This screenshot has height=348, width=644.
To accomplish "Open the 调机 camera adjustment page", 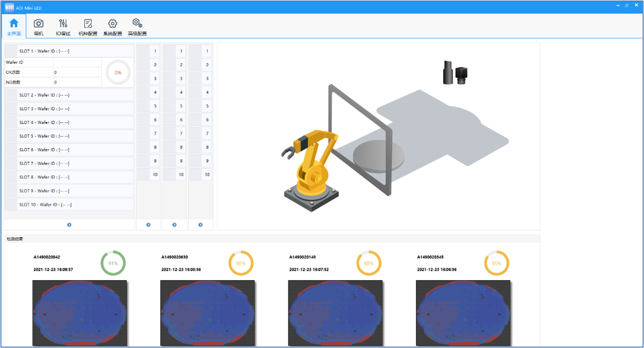I will click(38, 27).
